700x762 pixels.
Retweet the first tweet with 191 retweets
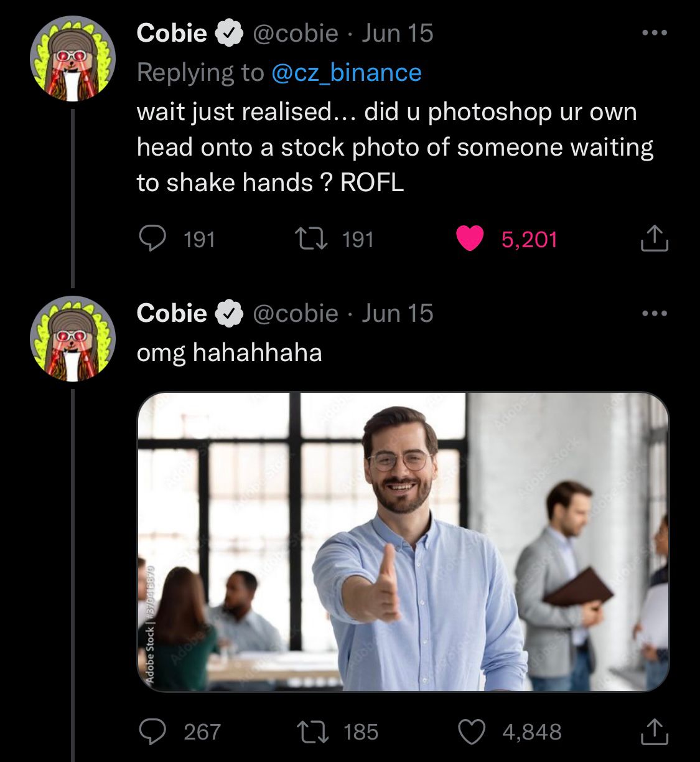[x=310, y=239]
